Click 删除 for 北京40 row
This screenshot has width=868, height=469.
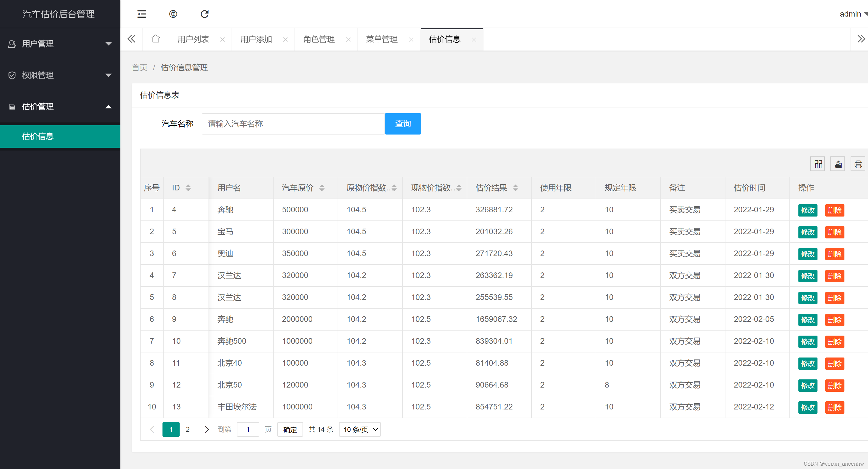(835, 363)
